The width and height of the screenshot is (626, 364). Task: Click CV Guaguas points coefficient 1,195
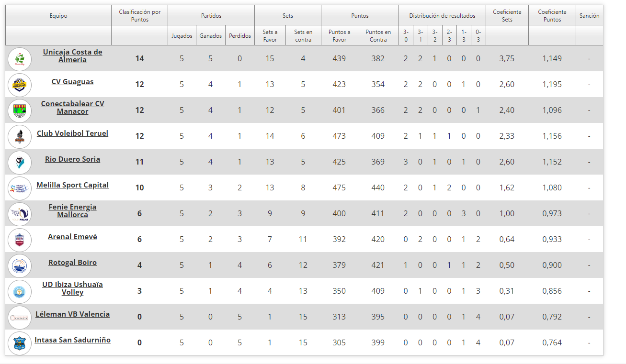[x=552, y=85]
